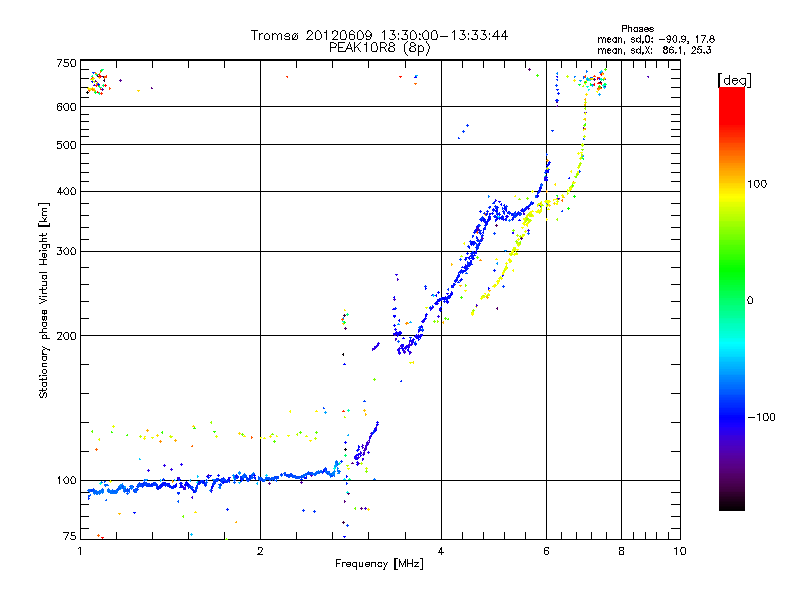Screen dimensions: 800x600
Task: Pick the black bottom end of colorbar
Action: tap(731, 505)
